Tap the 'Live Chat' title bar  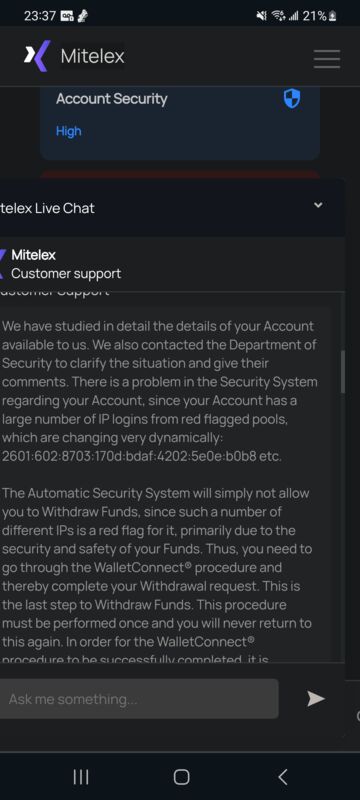coord(172,208)
